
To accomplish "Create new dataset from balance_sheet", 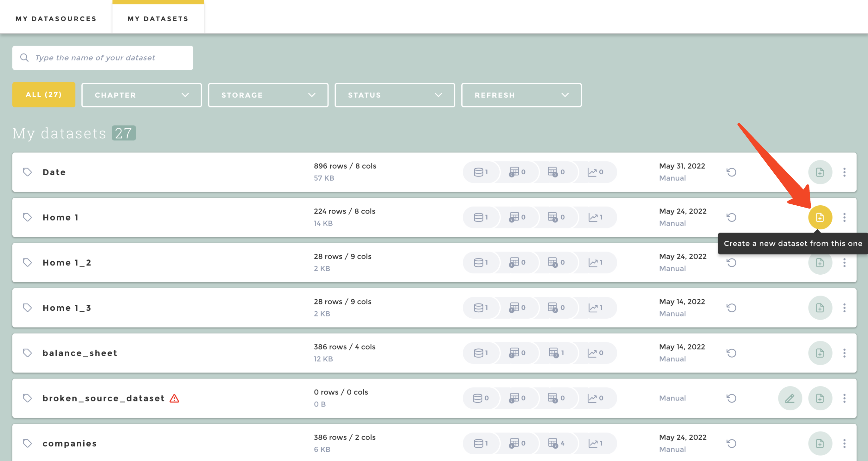I will pyautogui.click(x=820, y=353).
